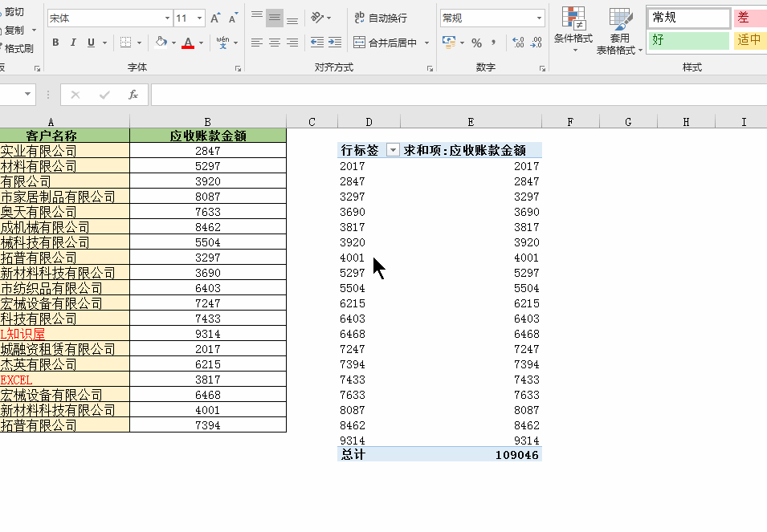Open the 合并后居中 dropdown arrow
Image resolution: width=767 pixels, height=532 pixels.
[x=427, y=43]
